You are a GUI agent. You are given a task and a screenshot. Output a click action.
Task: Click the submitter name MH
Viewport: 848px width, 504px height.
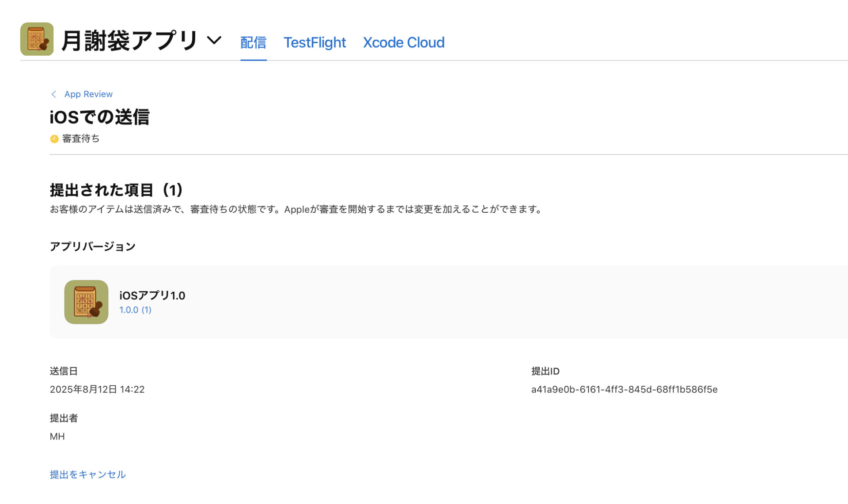[57, 436]
